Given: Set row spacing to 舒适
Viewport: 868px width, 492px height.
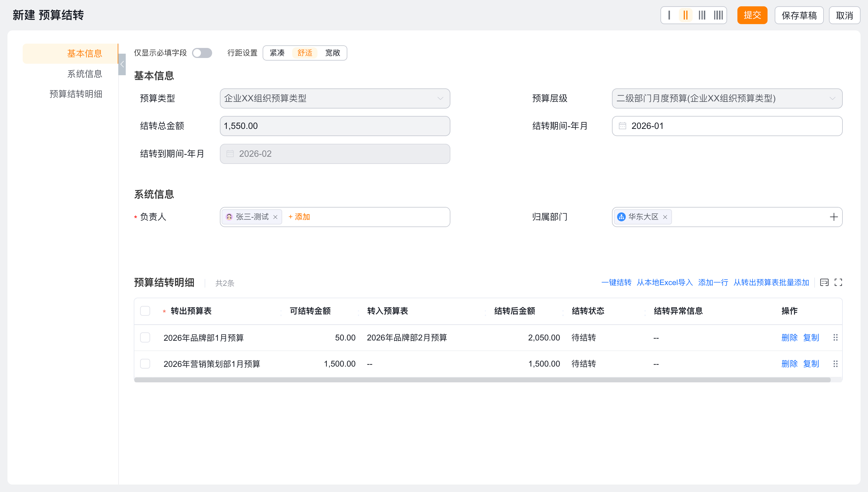Looking at the screenshot, I should (x=305, y=53).
